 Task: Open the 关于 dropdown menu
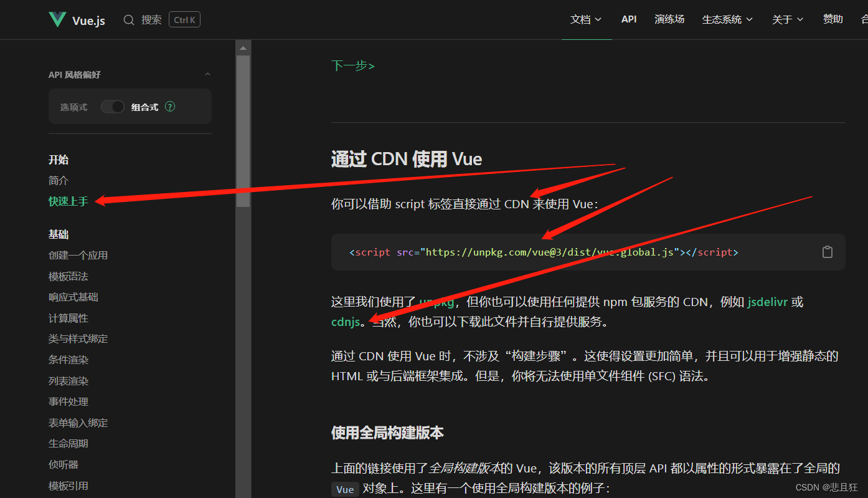click(788, 19)
